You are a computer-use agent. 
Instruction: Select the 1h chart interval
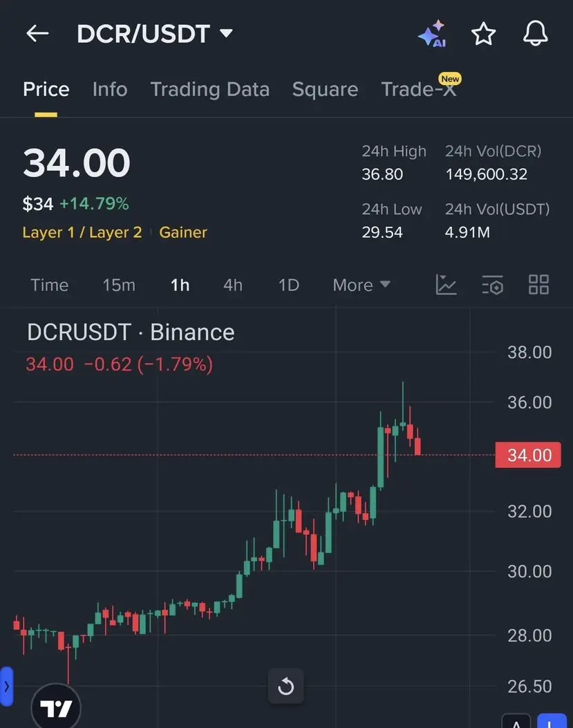pyautogui.click(x=180, y=285)
